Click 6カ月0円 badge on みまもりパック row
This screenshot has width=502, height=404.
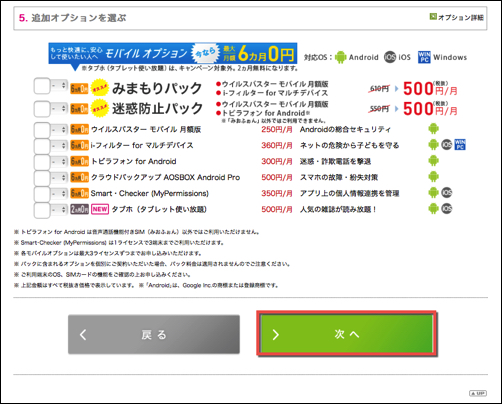[79, 89]
